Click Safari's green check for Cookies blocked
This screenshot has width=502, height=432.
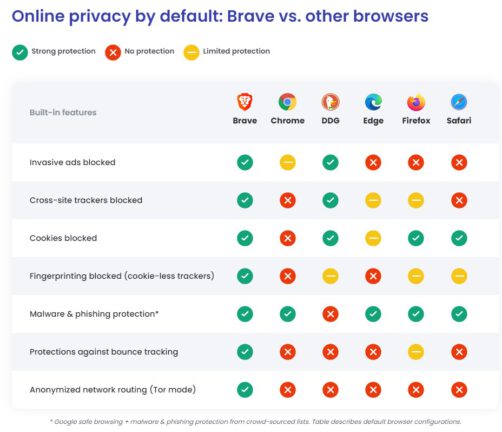(459, 238)
